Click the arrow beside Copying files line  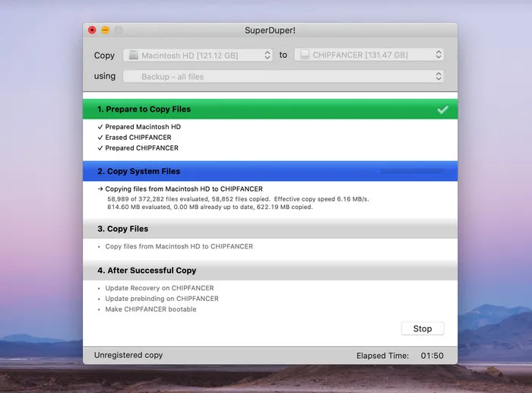click(100, 189)
